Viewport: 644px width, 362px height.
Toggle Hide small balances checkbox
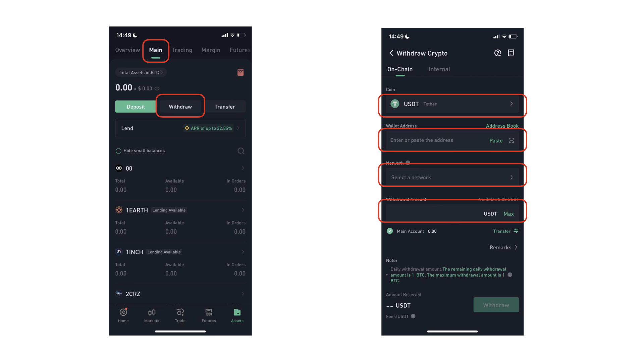[118, 150]
